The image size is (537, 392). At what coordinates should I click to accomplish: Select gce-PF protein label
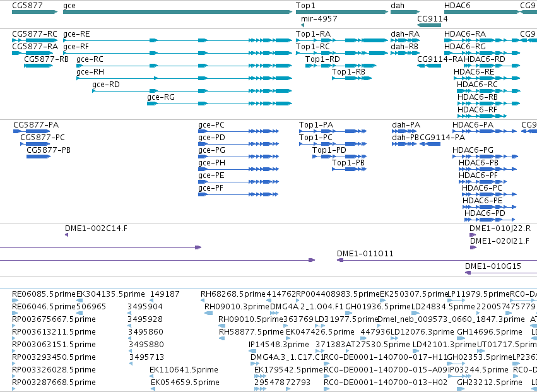coord(211,188)
